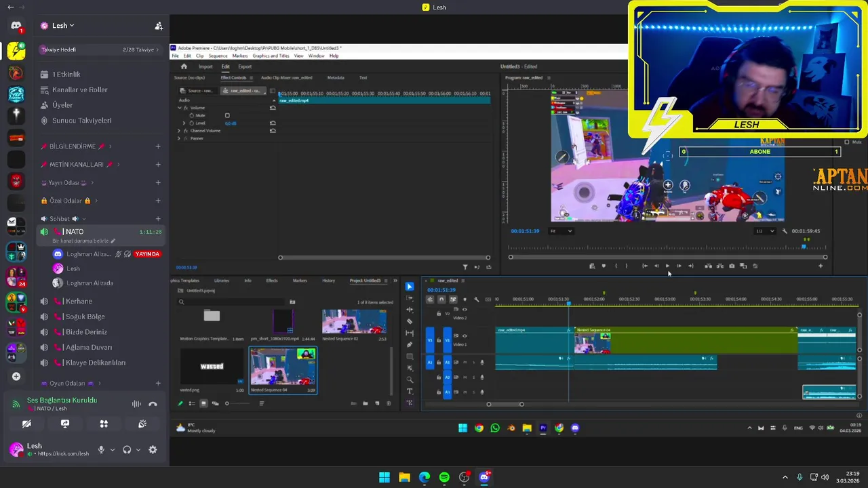
Task: Reset the Volume effect in Effect Controls
Action: tap(273, 108)
